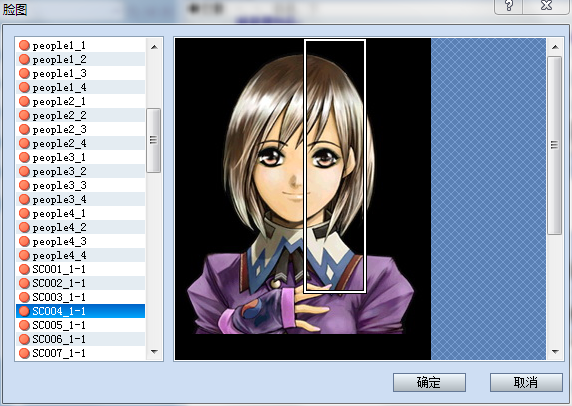572x406 pixels.
Task: Select the SC006_1-1 face graphic
Action: [81, 339]
